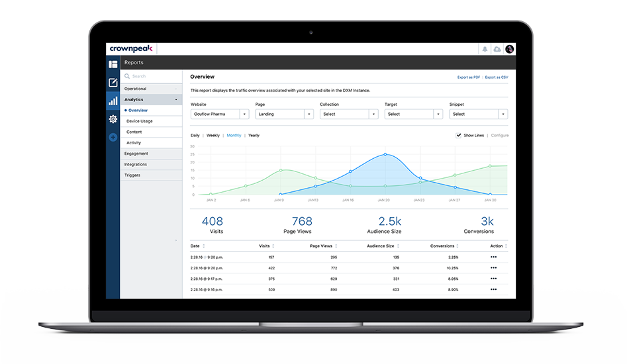Select Device Usage in the sidebar
The width and height of the screenshot is (627, 364).
coord(139,121)
